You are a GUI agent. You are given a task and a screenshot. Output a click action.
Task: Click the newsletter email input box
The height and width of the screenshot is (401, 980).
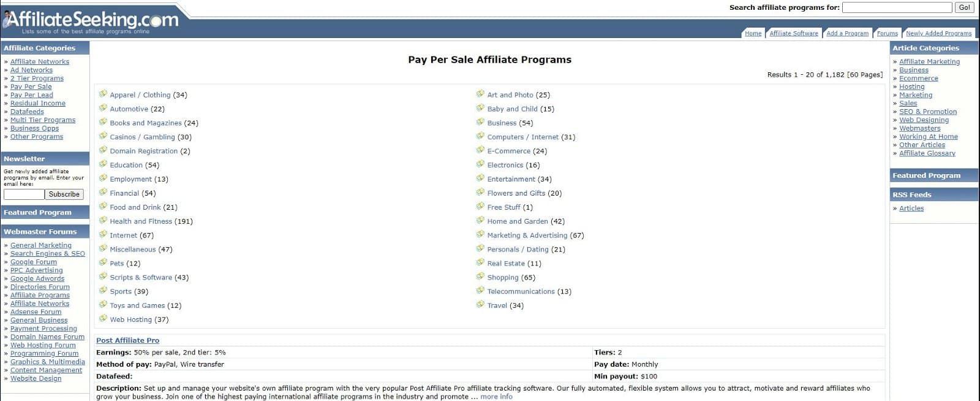[x=24, y=194]
